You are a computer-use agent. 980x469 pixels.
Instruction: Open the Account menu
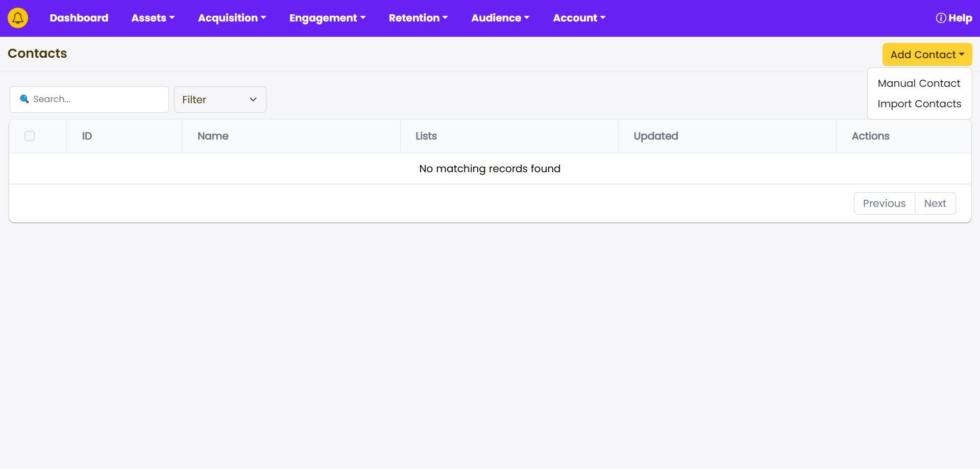[x=579, y=18]
